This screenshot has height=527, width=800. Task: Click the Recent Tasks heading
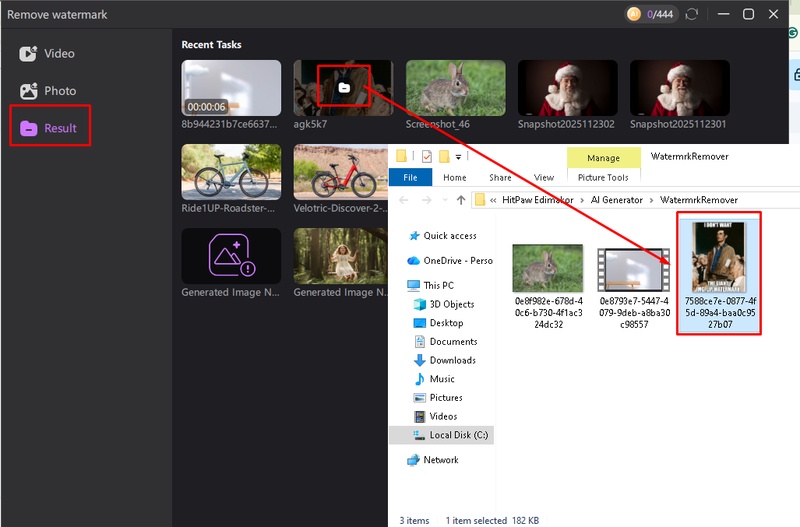pyautogui.click(x=211, y=44)
